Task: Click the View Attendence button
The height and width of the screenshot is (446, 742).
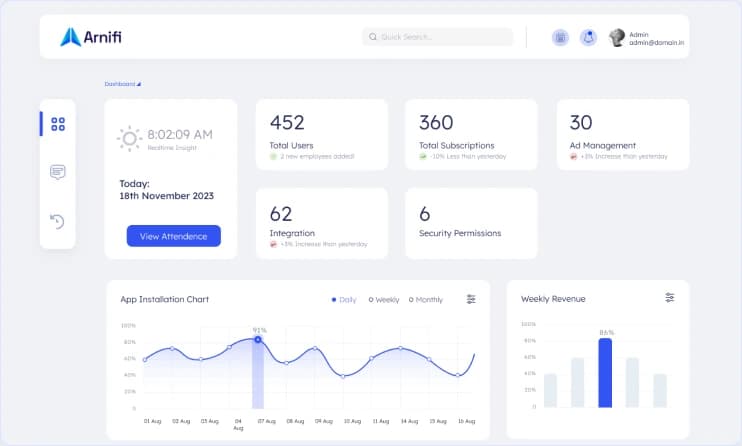Action: (173, 236)
